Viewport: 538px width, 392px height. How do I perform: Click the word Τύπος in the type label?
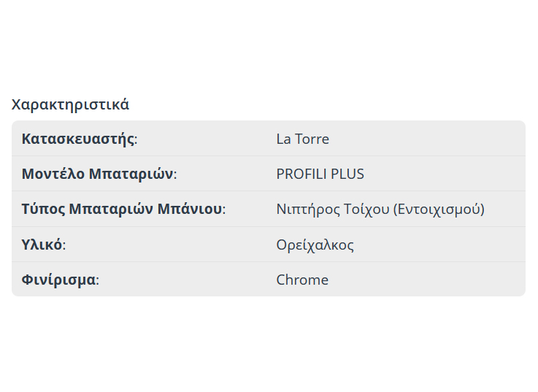43,210
